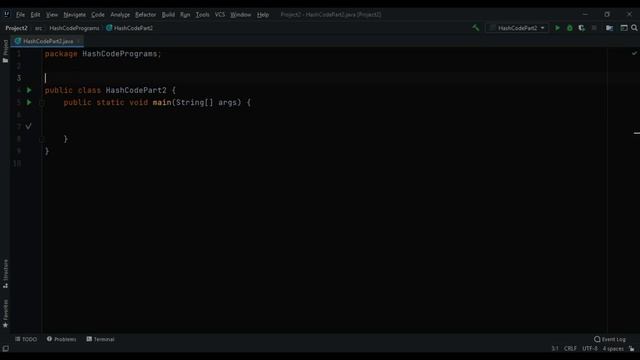Click the class icon next to HashCodePart2 breadcrumb
Screen dimensions: 640x360
109,28
